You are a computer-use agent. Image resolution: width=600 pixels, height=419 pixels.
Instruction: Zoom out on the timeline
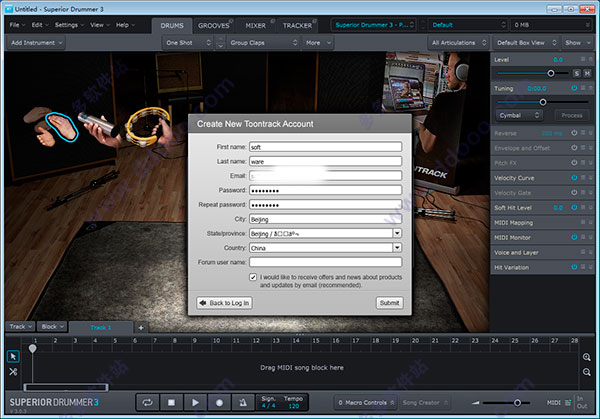click(586, 372)
